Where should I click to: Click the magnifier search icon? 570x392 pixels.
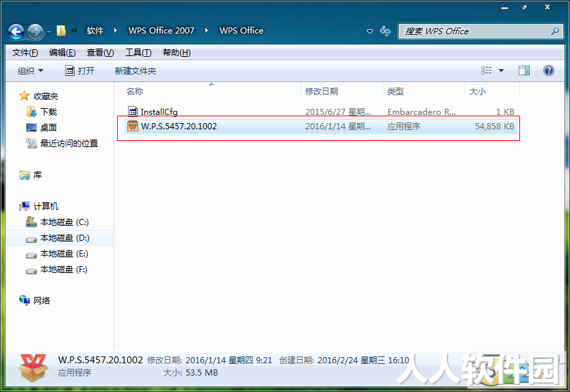(x=555, y=31)
